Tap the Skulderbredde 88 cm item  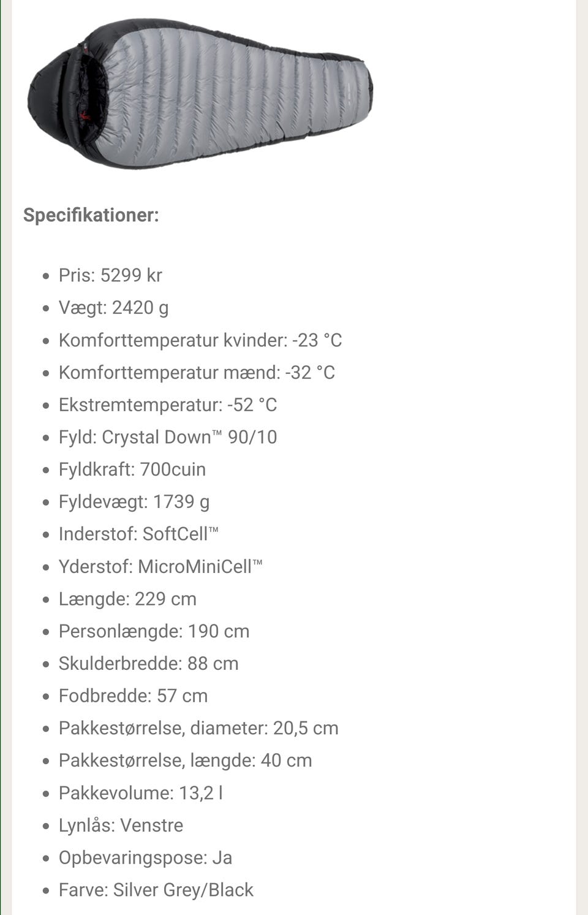click(148, 664)
